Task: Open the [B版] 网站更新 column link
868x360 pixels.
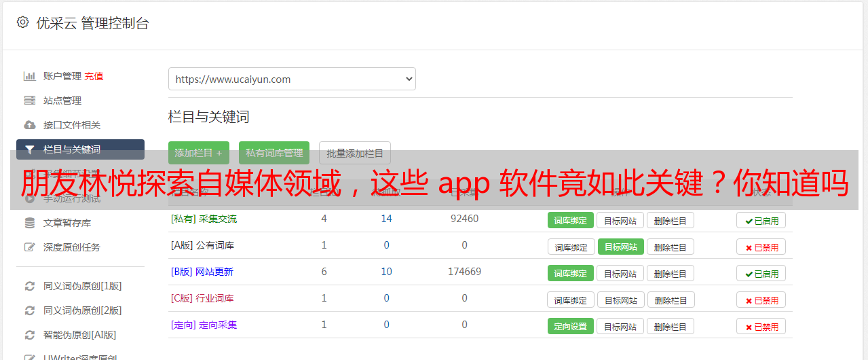Action: click(x=202, y=272)
